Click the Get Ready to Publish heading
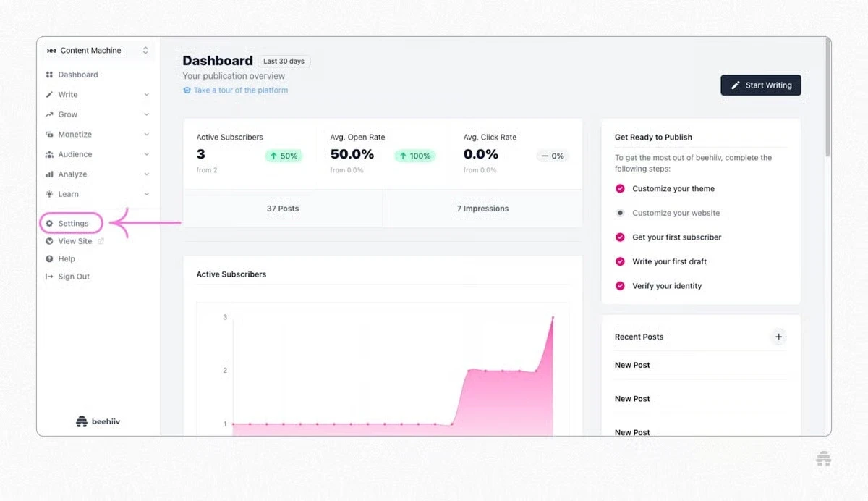The width and height of the screenshot is (868, 501). pos(653,137)
